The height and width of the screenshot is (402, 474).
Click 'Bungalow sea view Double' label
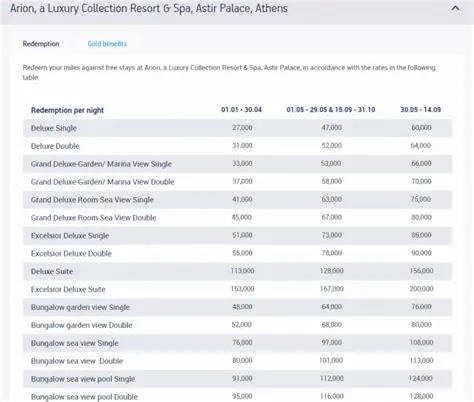click(x=77, y=361)
